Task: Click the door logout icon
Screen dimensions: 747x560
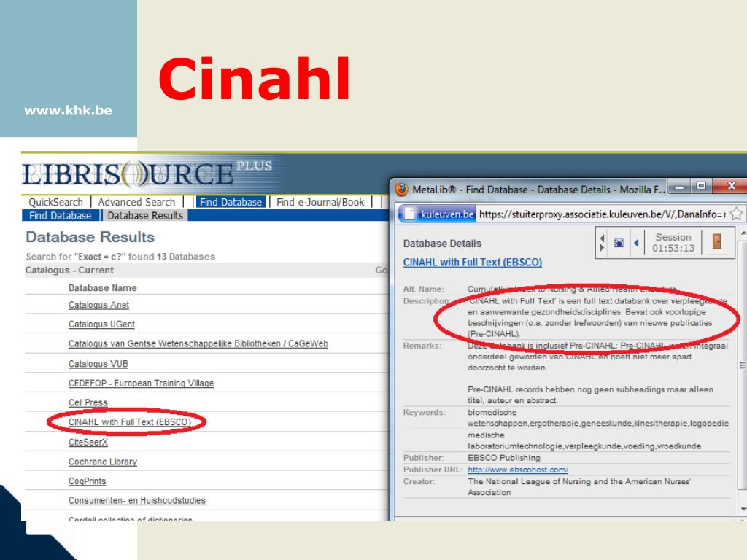Action: (x=717, y=242)
